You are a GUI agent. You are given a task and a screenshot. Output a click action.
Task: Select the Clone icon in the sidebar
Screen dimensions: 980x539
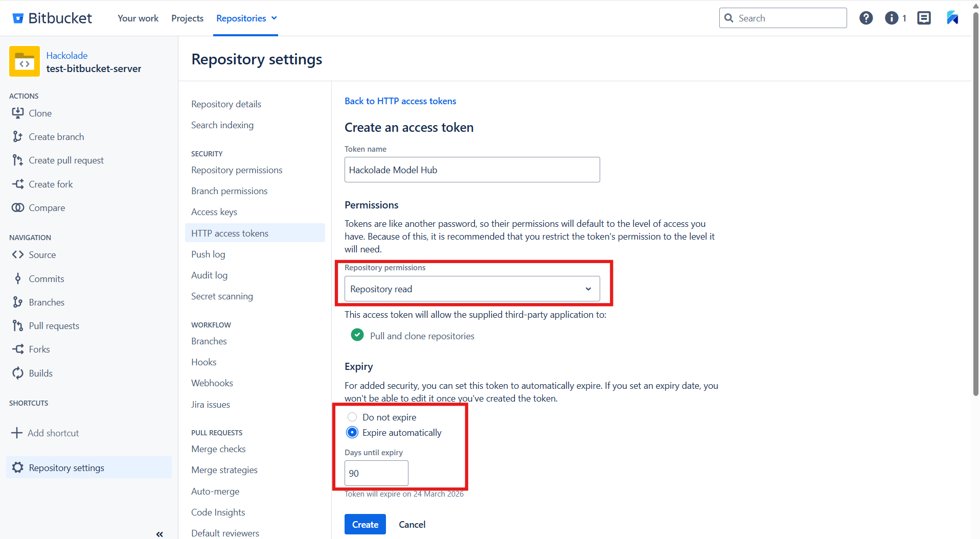[18, 113]
